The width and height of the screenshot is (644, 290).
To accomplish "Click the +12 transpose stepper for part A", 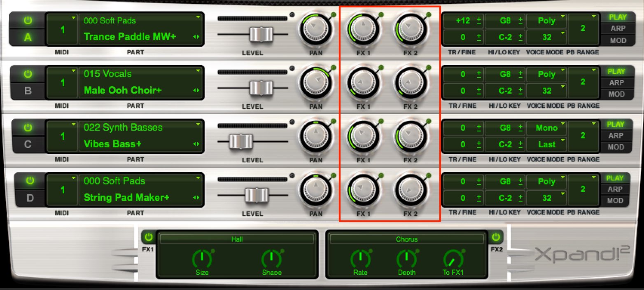I will coord(463,21).
